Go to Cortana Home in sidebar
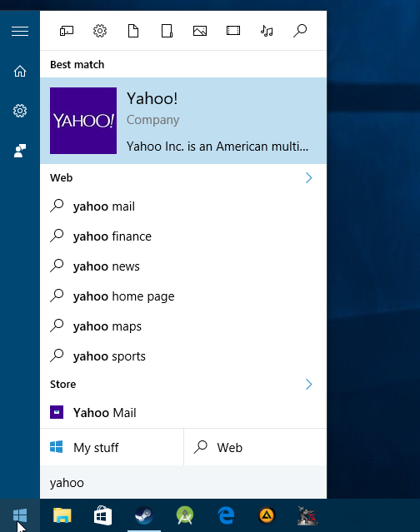 (20, 71)
